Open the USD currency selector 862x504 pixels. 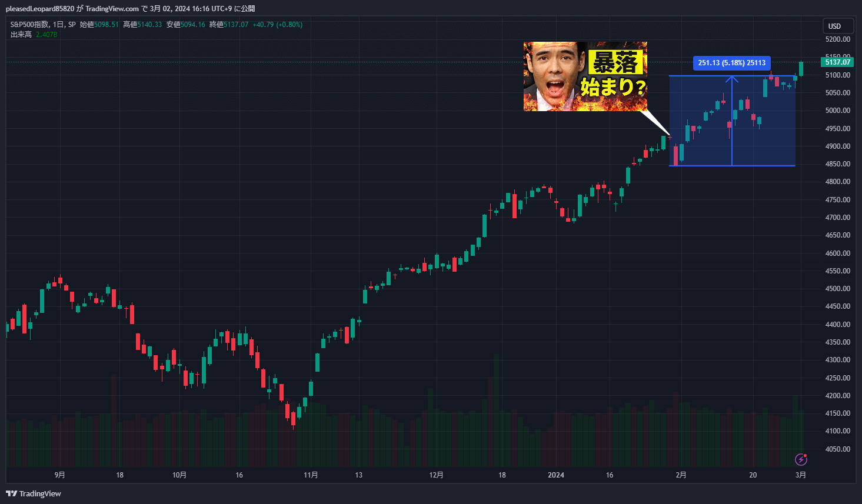(x=834, y=26)
